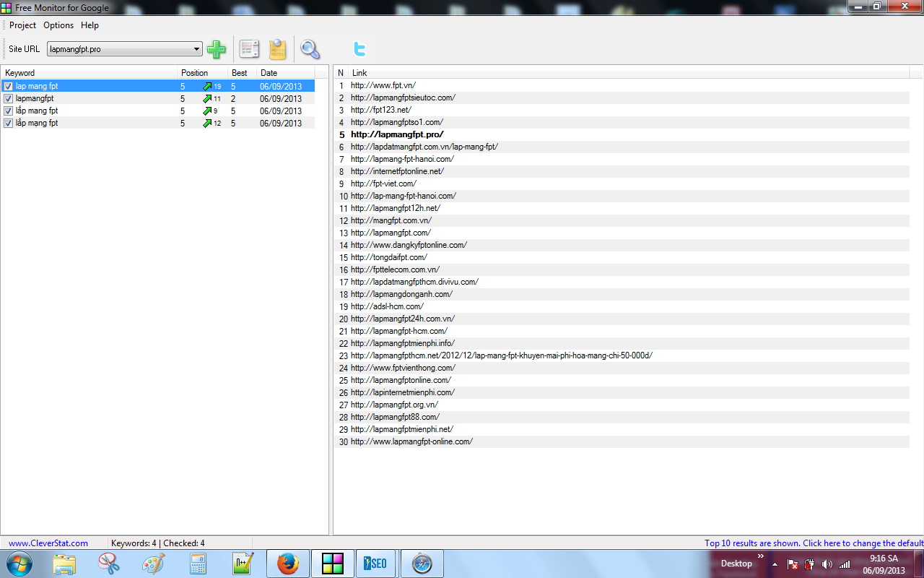Click the network signal tray icon
Image resolution: width=924 pixels, height=578 pixels.
pyautogui.click(x=845, y=564)
